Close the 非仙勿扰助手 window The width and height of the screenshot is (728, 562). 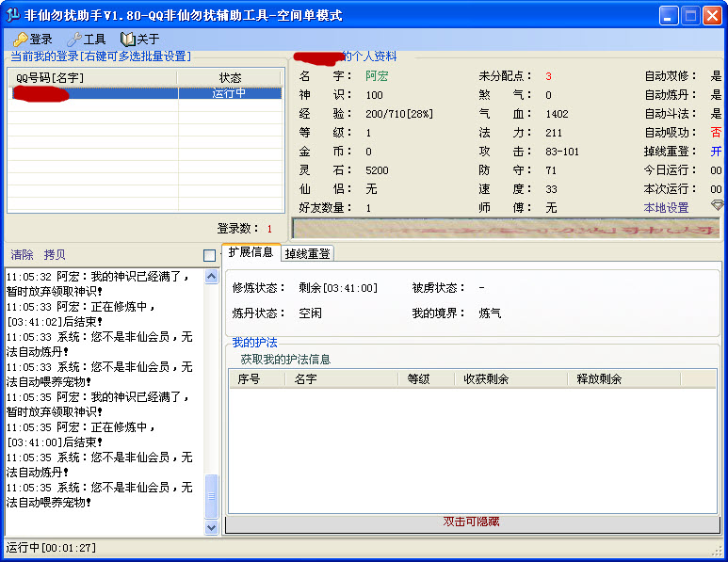pos(712,15)
